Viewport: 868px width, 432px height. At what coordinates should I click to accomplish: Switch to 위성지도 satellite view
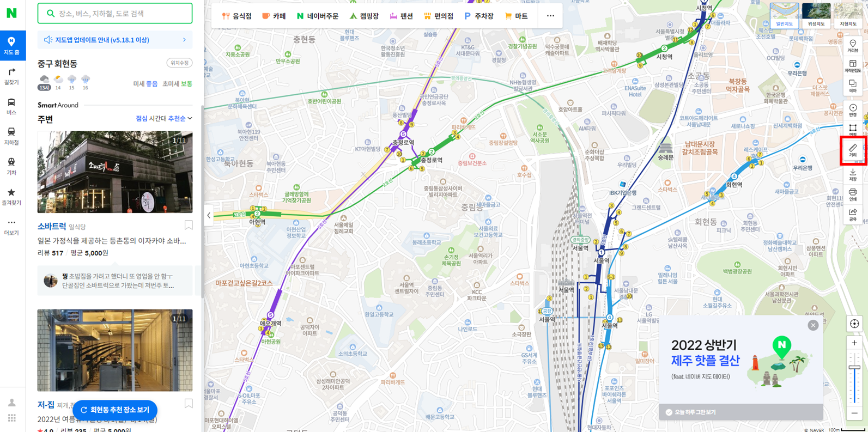[x=816, y=15]
